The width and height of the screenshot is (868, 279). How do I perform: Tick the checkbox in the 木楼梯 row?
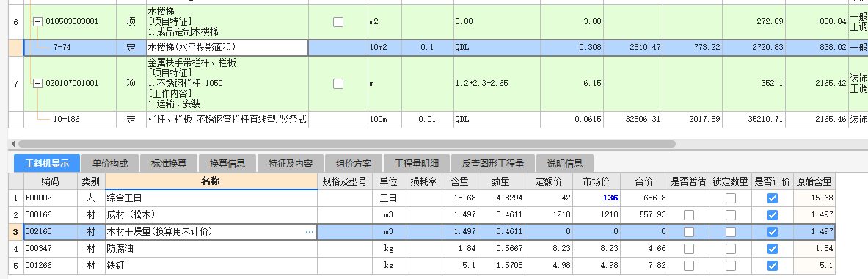click(338, 22)
